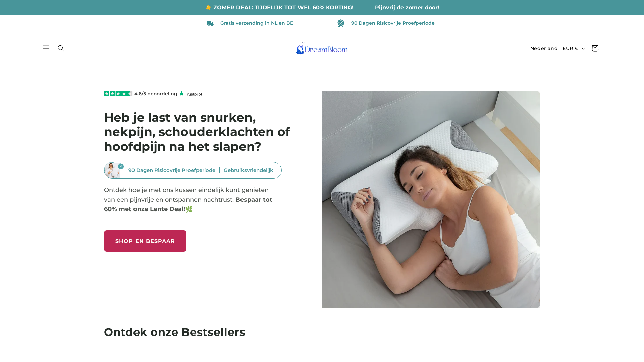This screenshot has height=362, width=644.
Task: Click the DreamBloom logo
Action: [322, 48]
